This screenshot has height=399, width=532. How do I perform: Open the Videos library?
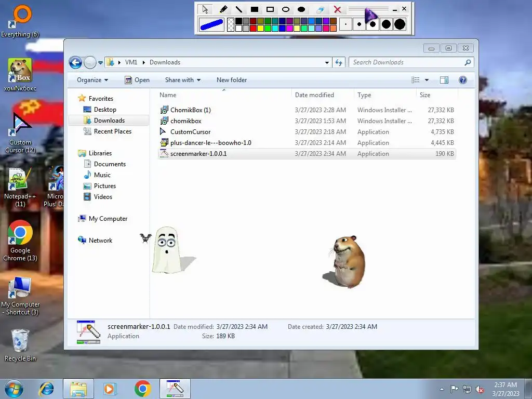[103, 197]
